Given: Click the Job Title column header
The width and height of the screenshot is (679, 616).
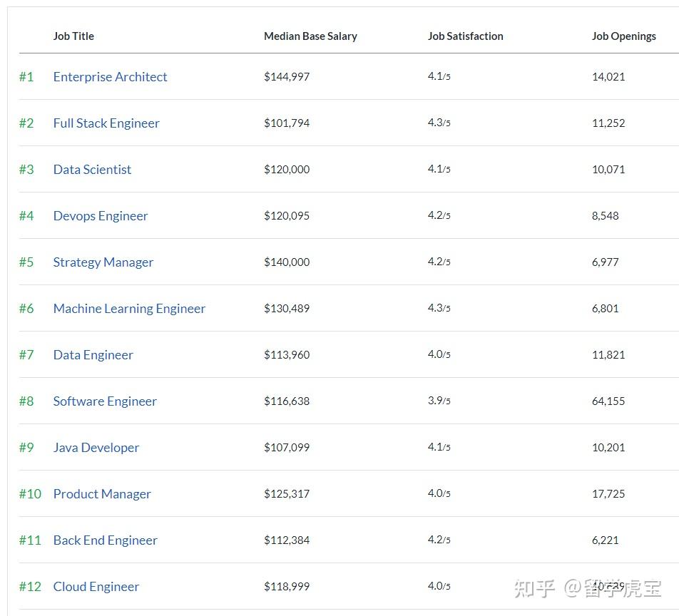Looking at the screenshot, I should [x=73, y=36].
